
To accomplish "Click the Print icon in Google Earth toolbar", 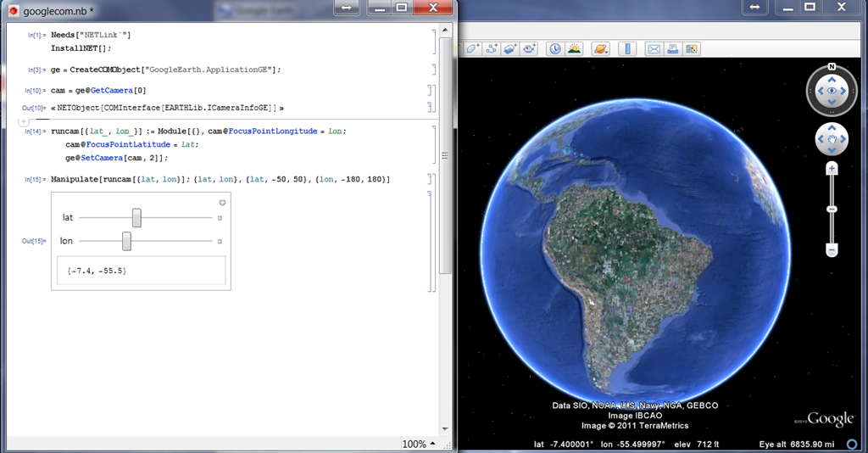I will pyautogui.click(x=672, y=48).
